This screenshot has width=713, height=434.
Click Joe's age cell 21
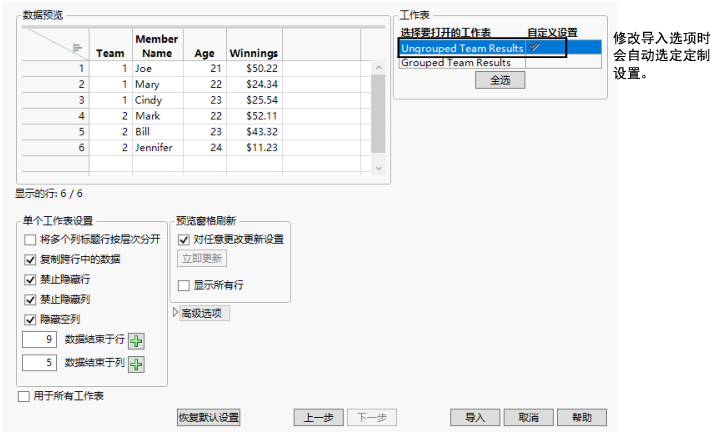pyautogui.click(x=205, y=69)
